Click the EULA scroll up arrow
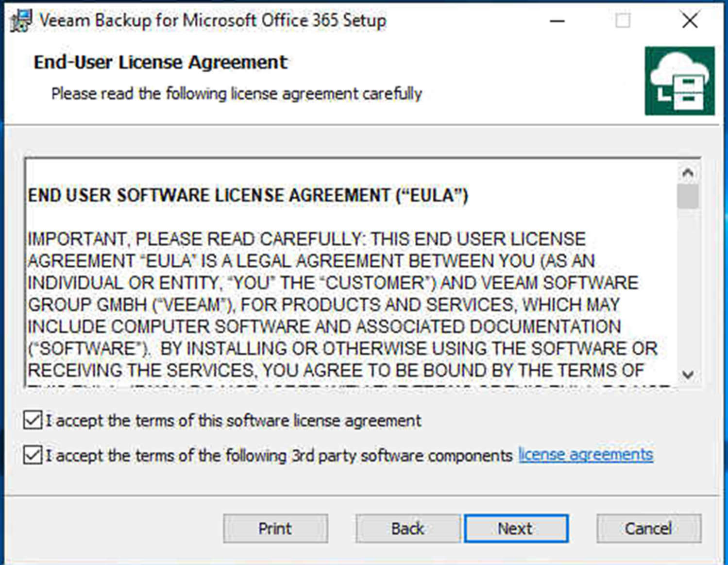The image size is (728, 565). click(x=688, y=172)
